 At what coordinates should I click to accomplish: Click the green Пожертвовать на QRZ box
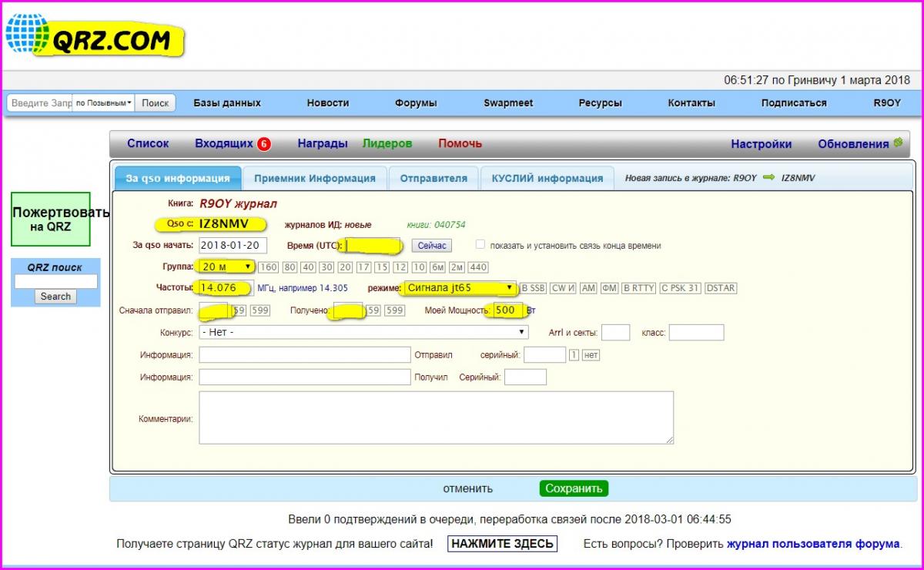(x=50, y=219)
